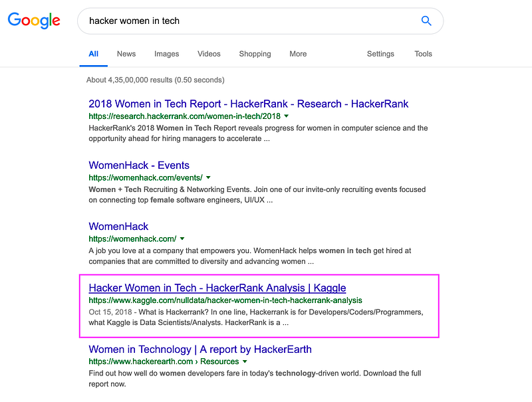532x402 pixels.
Task: Open Hacker Women in Tech Kaggle result
Action: pyautogui.click(x=217, y=288)
